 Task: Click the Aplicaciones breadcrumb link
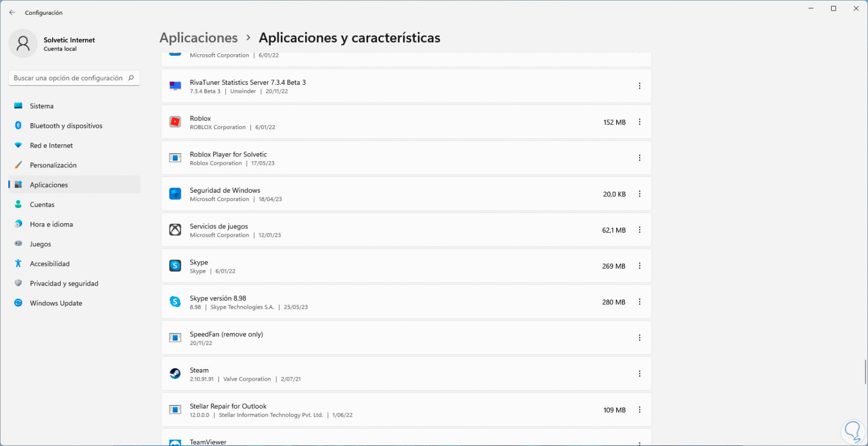pos(198,38)
